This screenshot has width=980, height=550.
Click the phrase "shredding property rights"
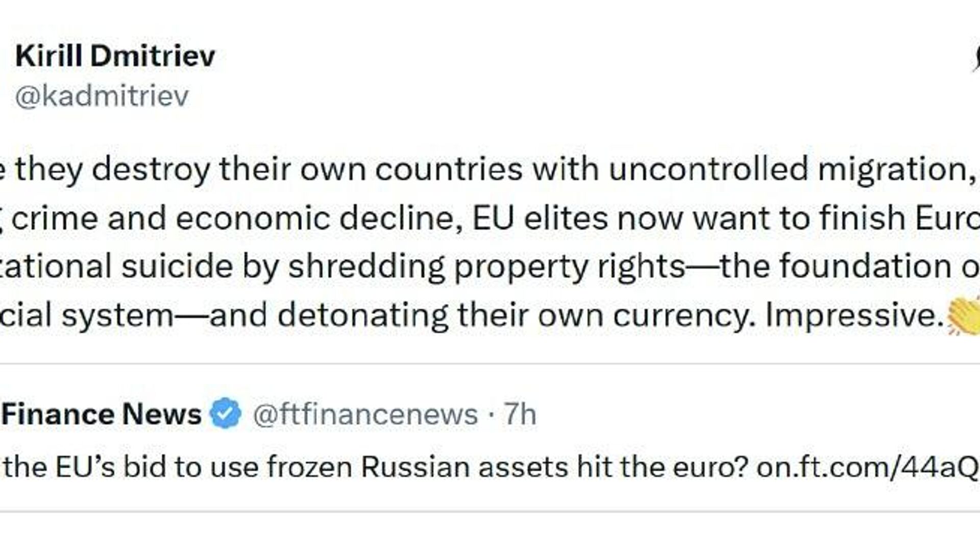486,267
